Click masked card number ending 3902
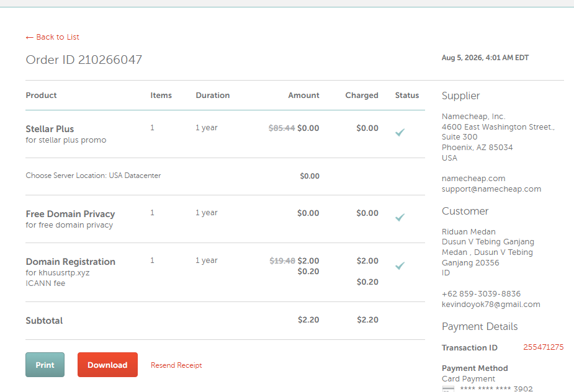The image size is (574, 392). 496,389
